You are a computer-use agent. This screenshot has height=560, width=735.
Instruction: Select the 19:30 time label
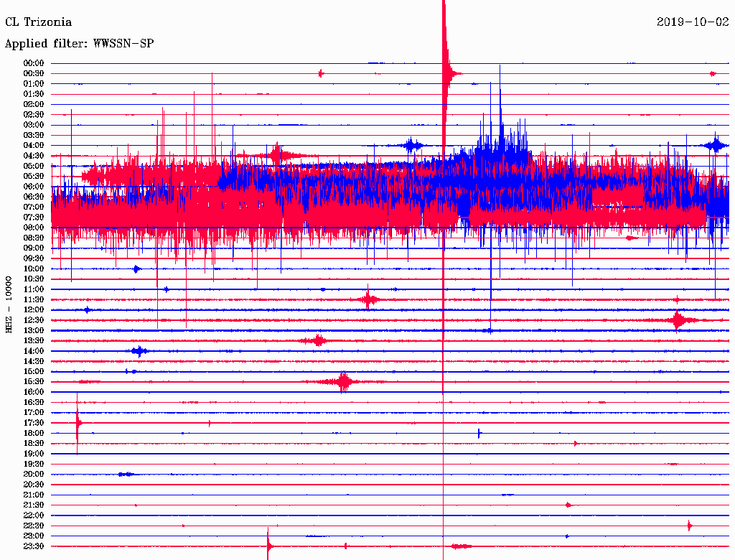[x=34, y=465]
